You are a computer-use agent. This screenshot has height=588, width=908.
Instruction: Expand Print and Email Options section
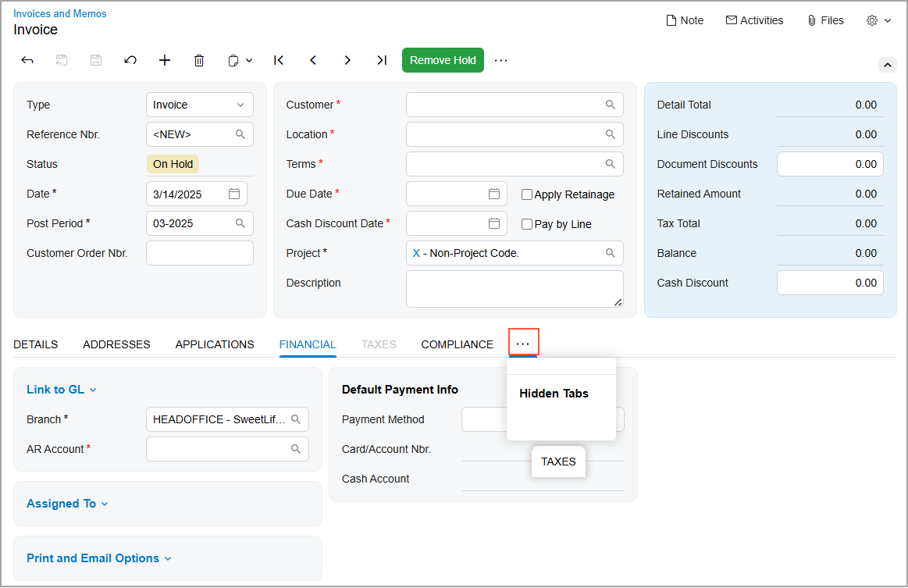[x=98, y=558]
